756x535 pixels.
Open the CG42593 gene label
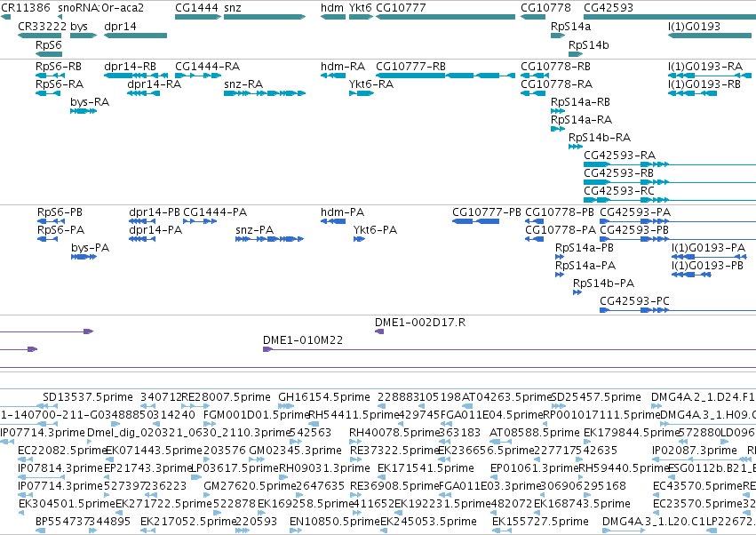(609, 8)
